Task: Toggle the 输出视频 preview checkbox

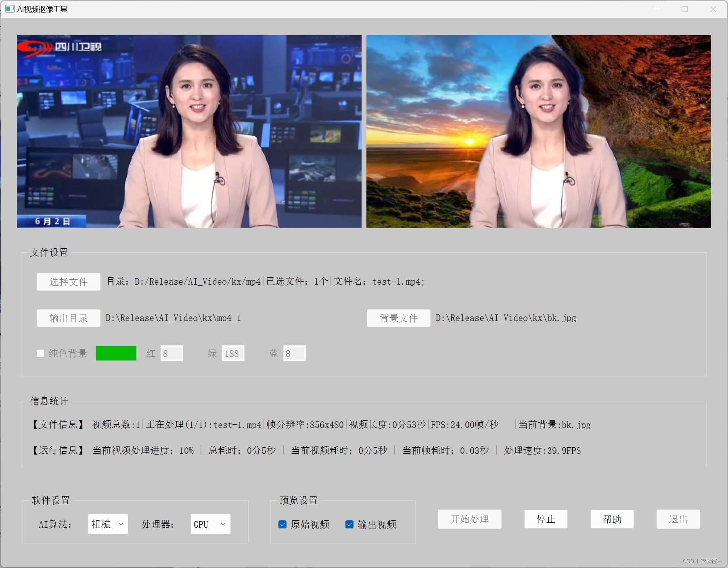Action: point(349,524)
